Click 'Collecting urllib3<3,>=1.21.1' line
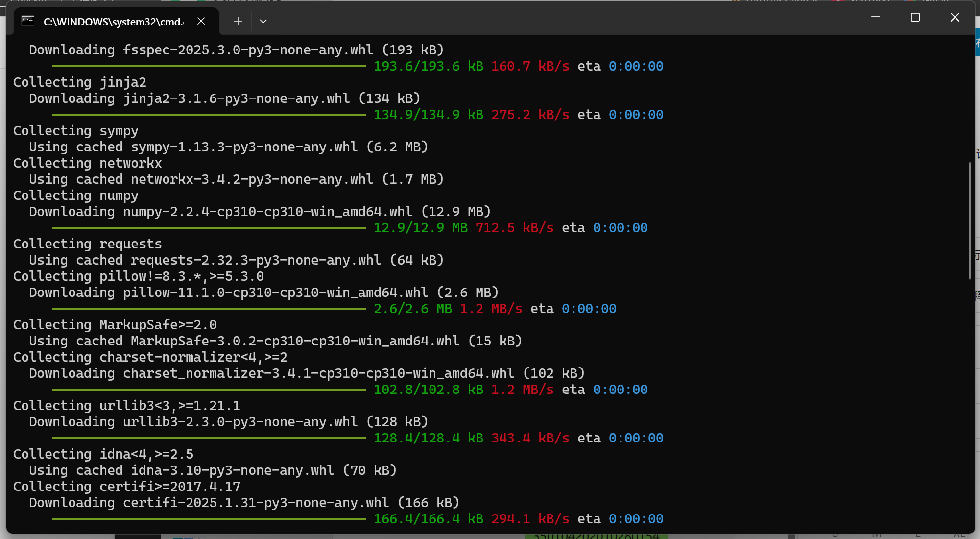This screenshot has height=539, width=980. 127,406
